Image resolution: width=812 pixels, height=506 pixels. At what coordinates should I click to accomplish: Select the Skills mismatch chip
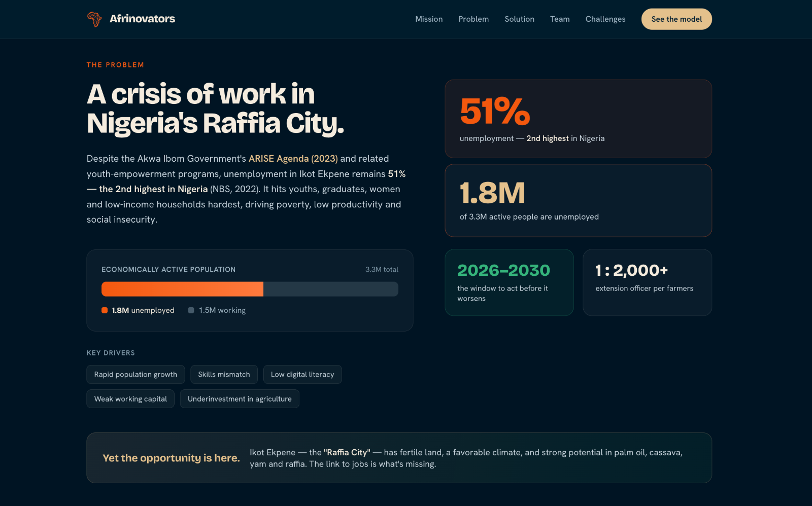coord(224,375)
